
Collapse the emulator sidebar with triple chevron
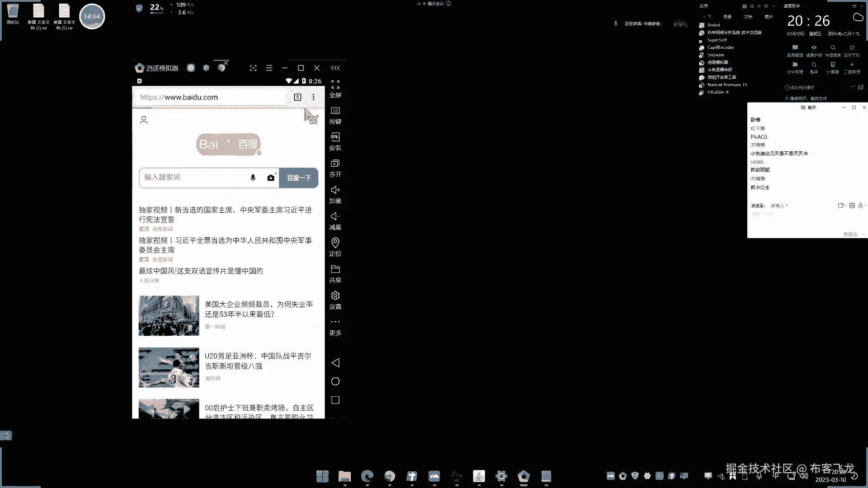335,68
